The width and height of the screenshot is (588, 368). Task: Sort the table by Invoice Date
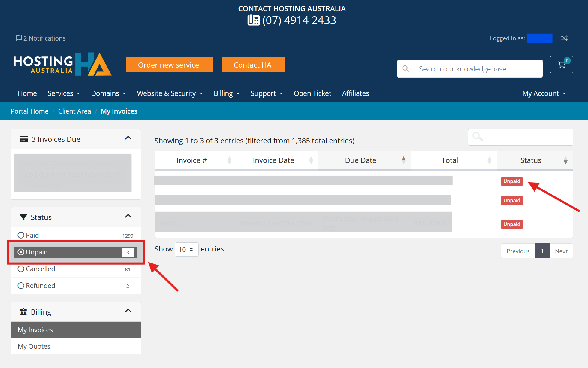(x=277, y=160)
